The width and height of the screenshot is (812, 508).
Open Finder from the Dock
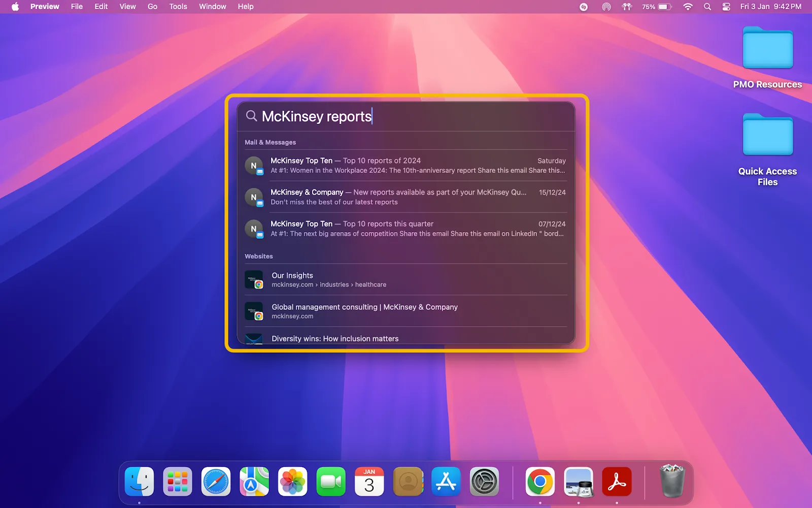tap(139, 481)
